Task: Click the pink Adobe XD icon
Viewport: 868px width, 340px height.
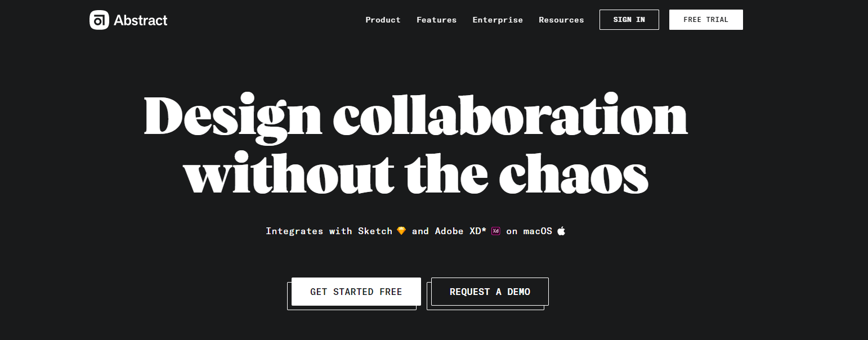Action: 496,231
